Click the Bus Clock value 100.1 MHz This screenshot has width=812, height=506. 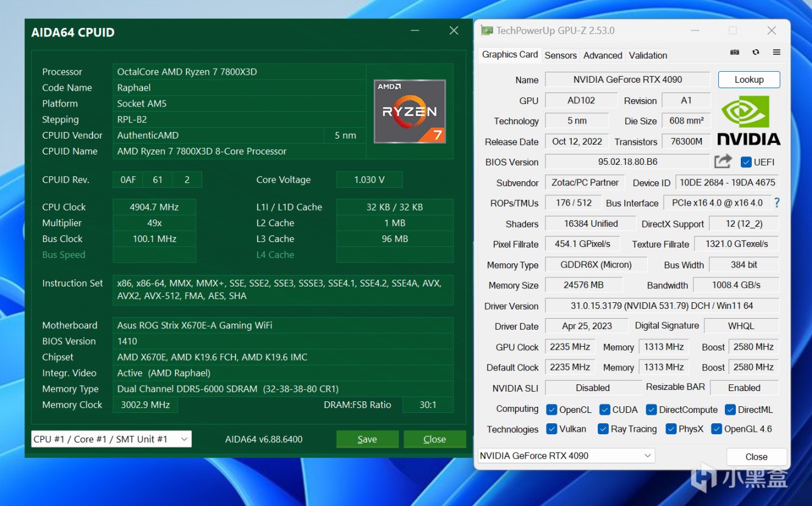(x=154, y=238)
